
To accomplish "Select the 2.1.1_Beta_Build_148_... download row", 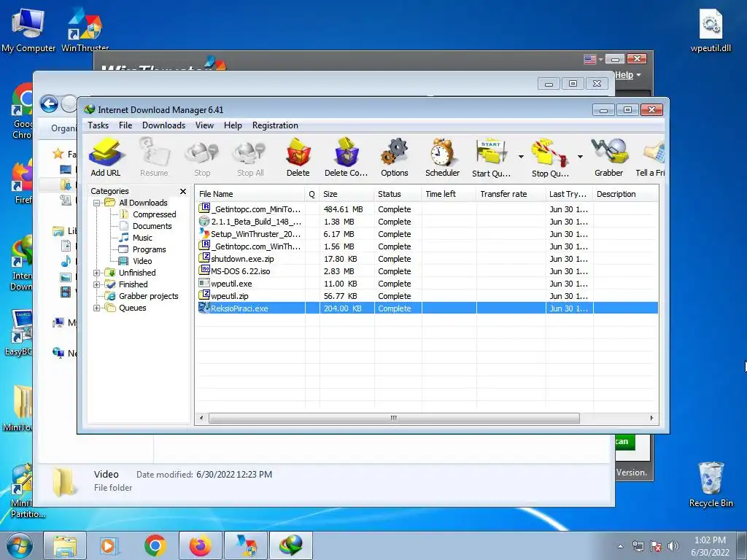I will (427, 222).
